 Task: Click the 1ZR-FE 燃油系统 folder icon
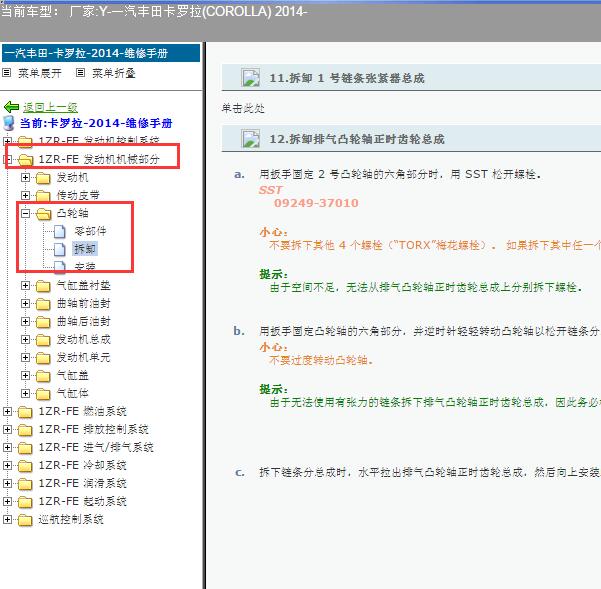(x=25, y=412)
